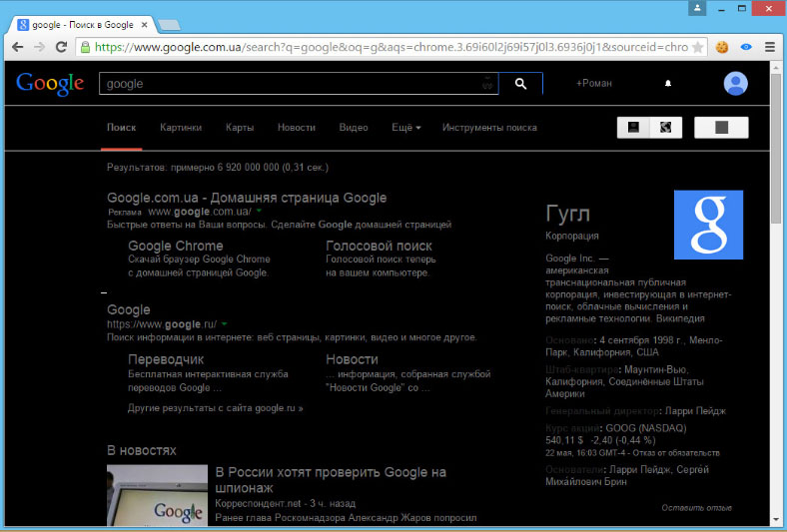Image resolution: width=787 pixels, height=532 pixels.
Task: Open the Переводчик sitelink
Action: pos(166,359)
